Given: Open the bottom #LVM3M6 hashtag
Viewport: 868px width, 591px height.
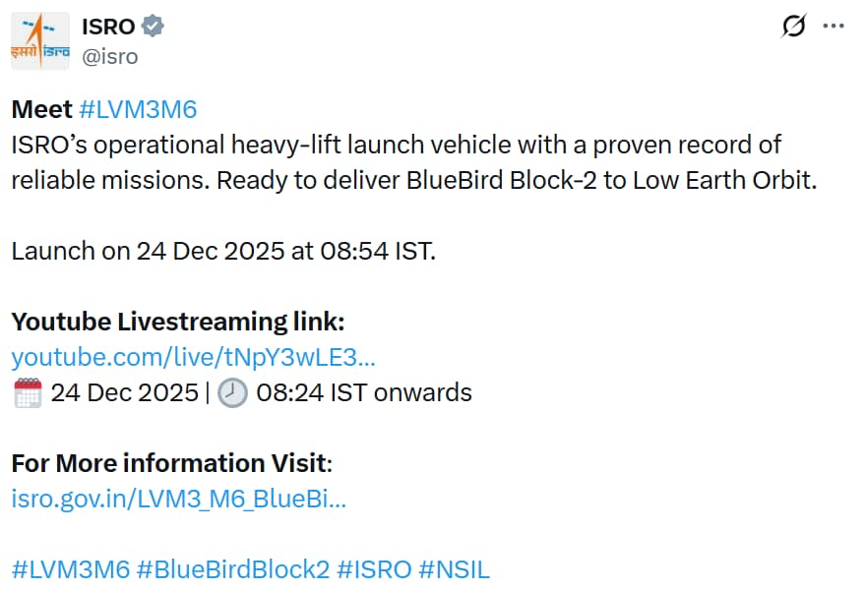Looking at the screenshot, I should tap(70, 569).
